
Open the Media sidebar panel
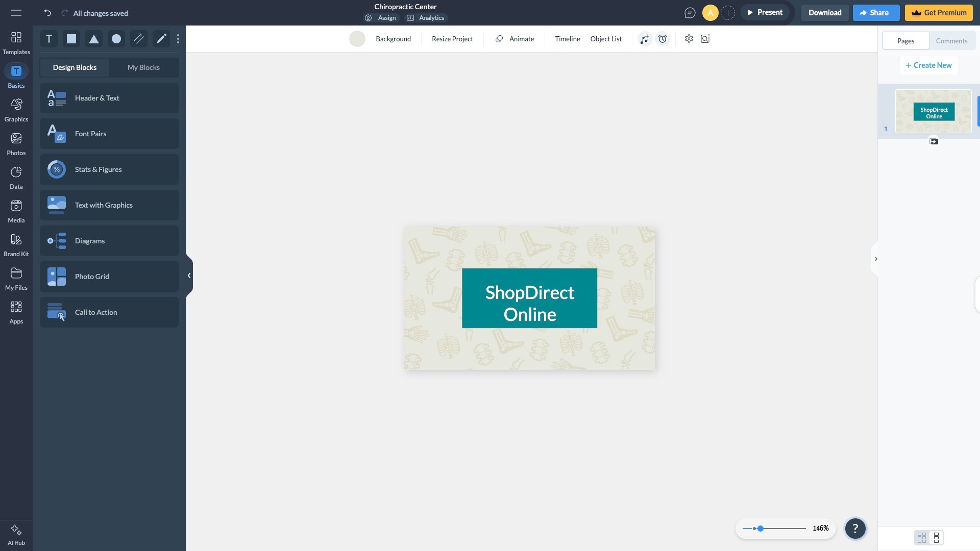pyautogui.click(x=16, y=211)
